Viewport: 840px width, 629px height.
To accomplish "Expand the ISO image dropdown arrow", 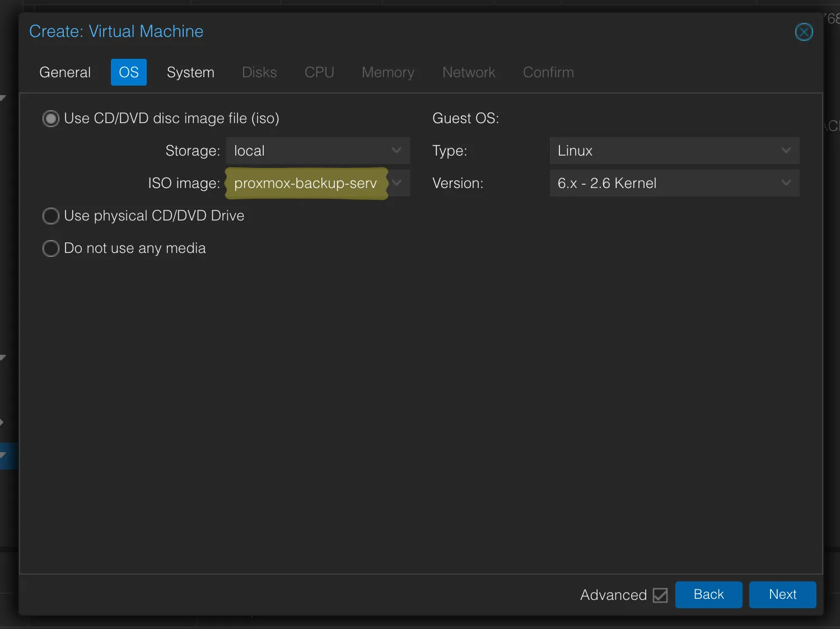I will (397, 183).
